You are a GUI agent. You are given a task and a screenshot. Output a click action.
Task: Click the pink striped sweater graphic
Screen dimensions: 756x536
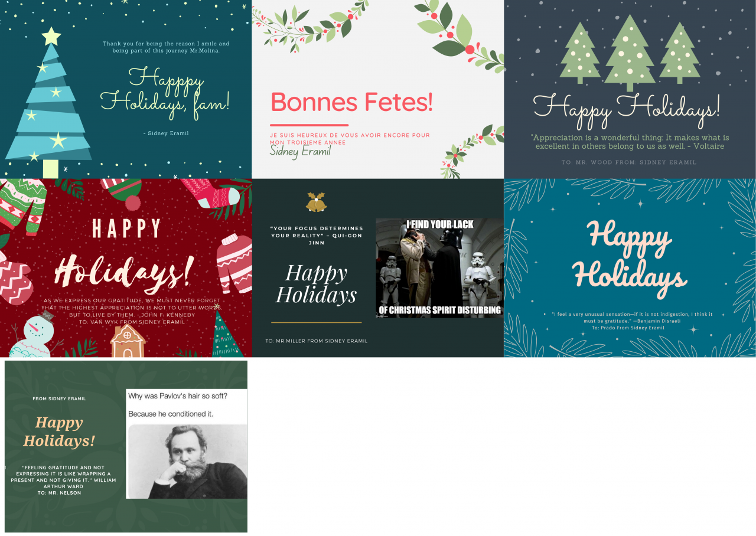pyautogui.click(x=234, y=264)
